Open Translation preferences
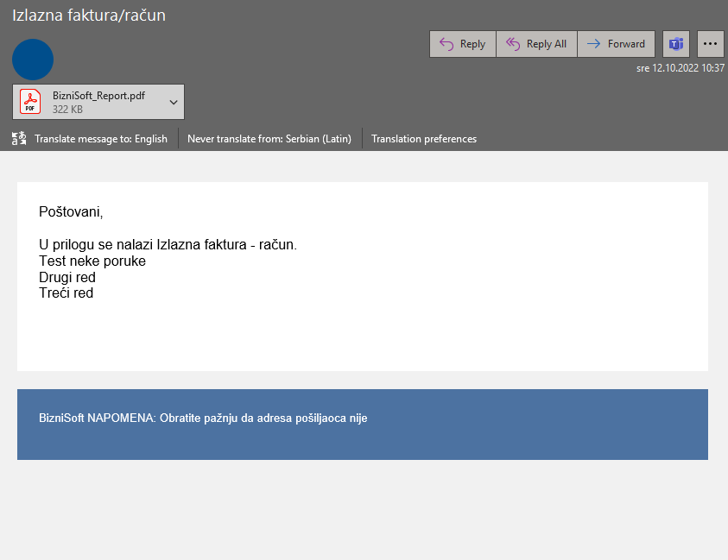 coord(423,139)
